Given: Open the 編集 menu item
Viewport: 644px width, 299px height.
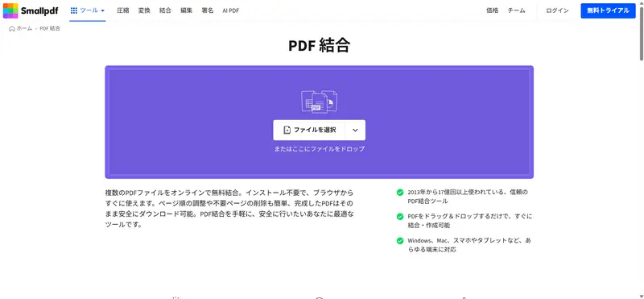Looking at the screenshot, I should click(x=187, y=10).
